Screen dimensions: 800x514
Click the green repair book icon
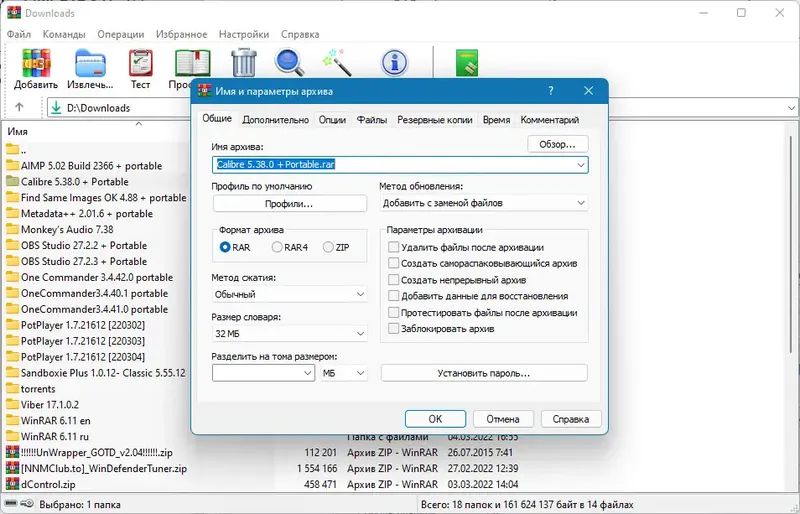click(x=467, y=63)
